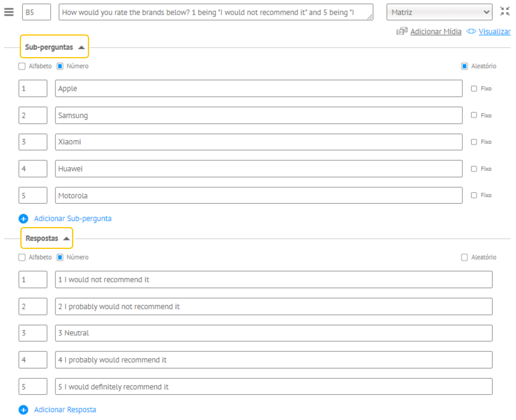The image size is (516, 420).
Task: Click the question text field
Action: (x=216, y=12)
